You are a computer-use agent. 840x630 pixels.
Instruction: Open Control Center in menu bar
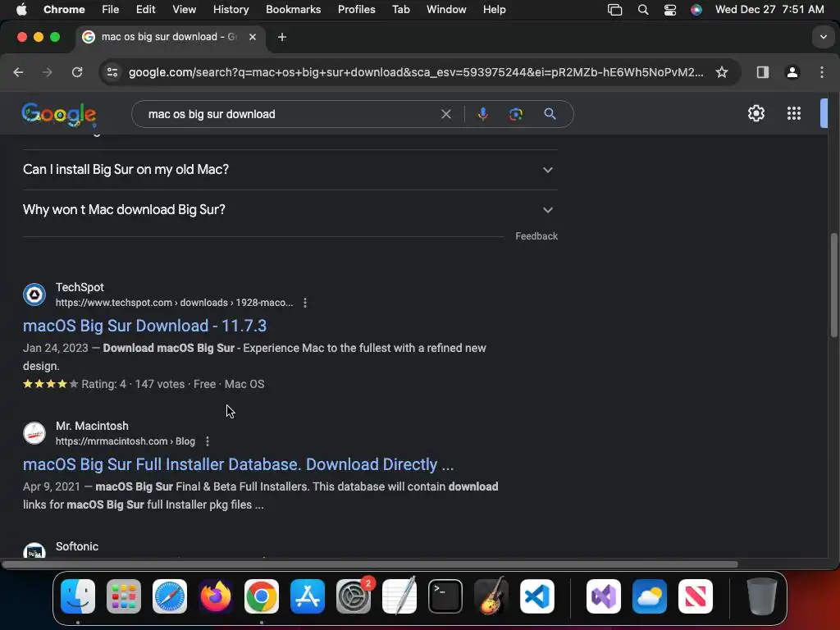[x=669, y=10]
